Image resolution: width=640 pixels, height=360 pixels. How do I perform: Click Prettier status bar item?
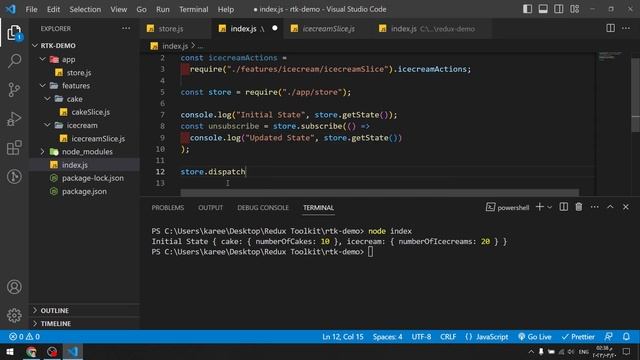[578, 337]
